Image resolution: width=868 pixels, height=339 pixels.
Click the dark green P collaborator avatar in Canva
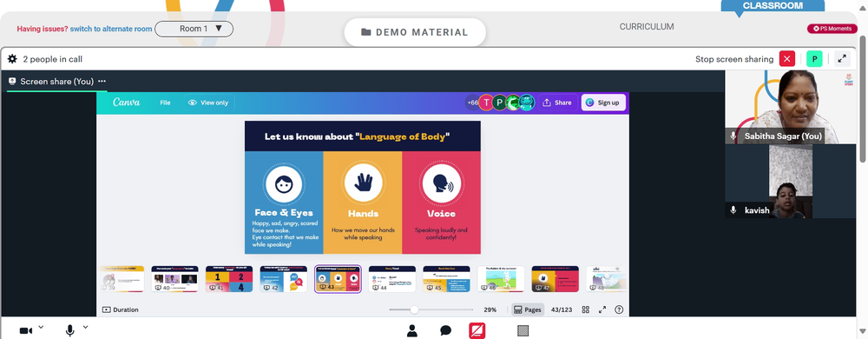coord(500,103)
